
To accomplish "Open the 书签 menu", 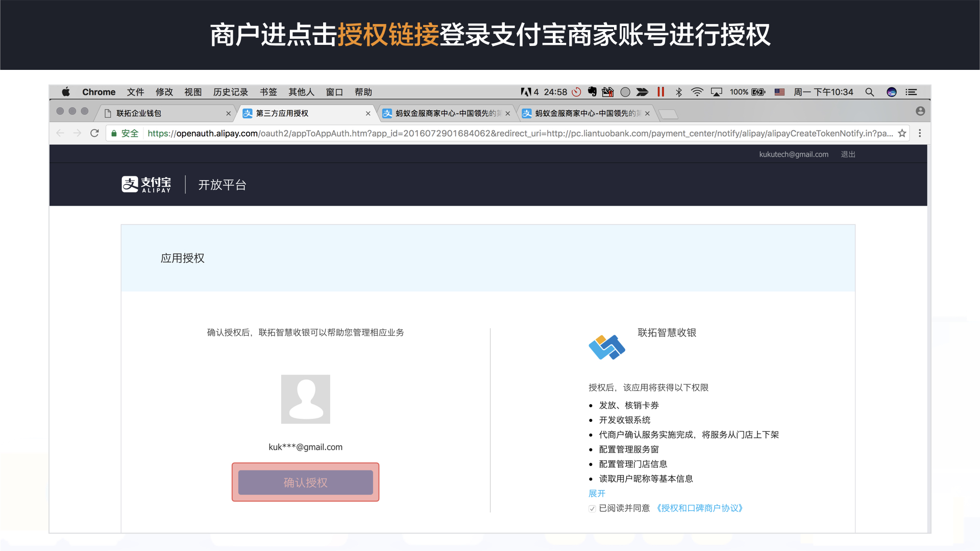I will click(268, 92).
